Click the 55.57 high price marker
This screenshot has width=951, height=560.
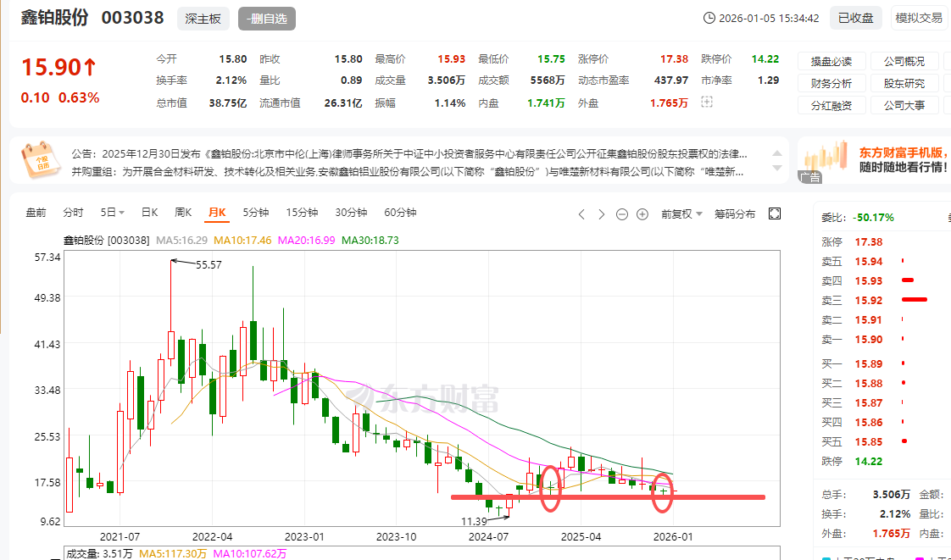208,265
